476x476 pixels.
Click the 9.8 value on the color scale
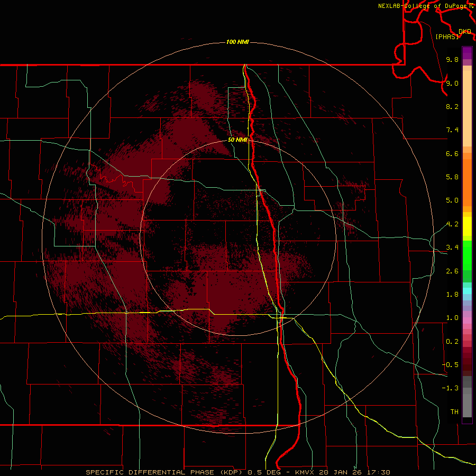tap(452, 59)
